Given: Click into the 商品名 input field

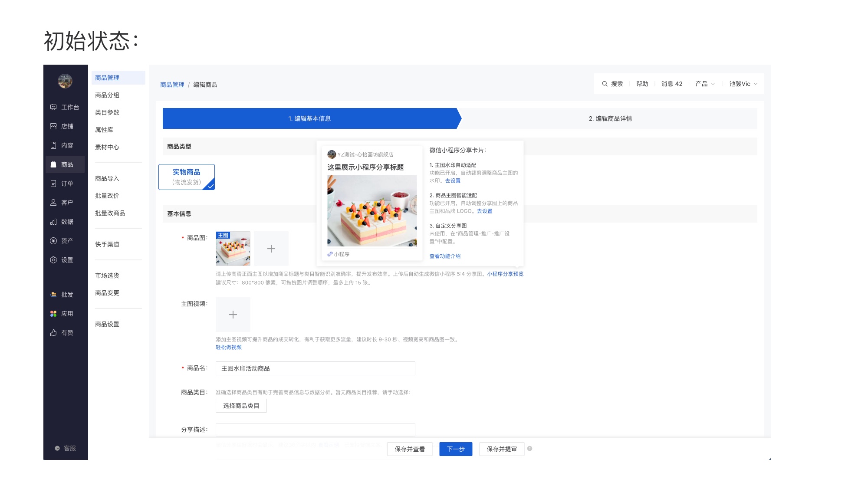Looking at the screenshot, I should tap(315, 368).
